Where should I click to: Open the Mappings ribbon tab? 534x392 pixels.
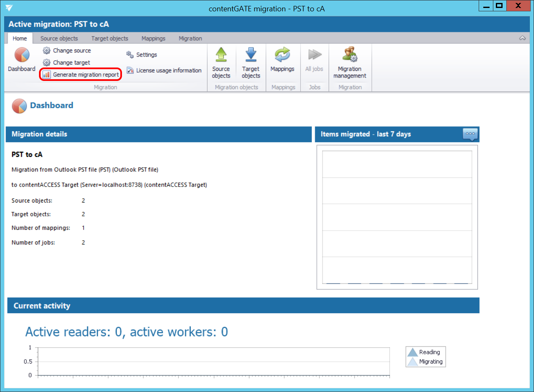click(x=153, y=38)
